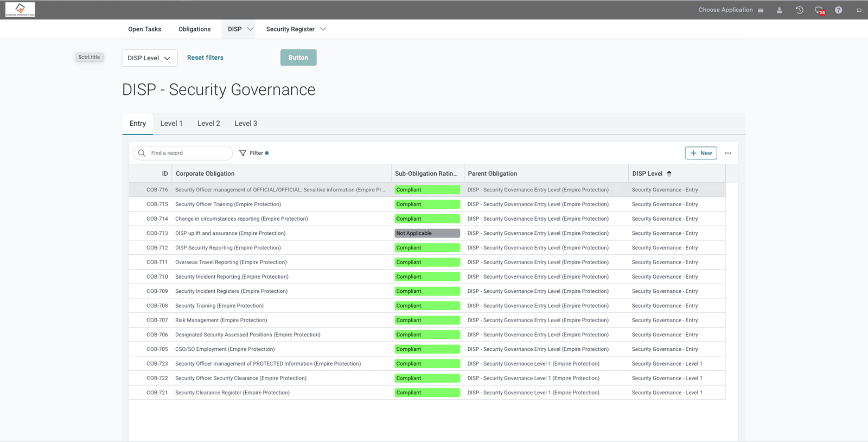
Task: Open the user profile icon
Action: [779, 10]
